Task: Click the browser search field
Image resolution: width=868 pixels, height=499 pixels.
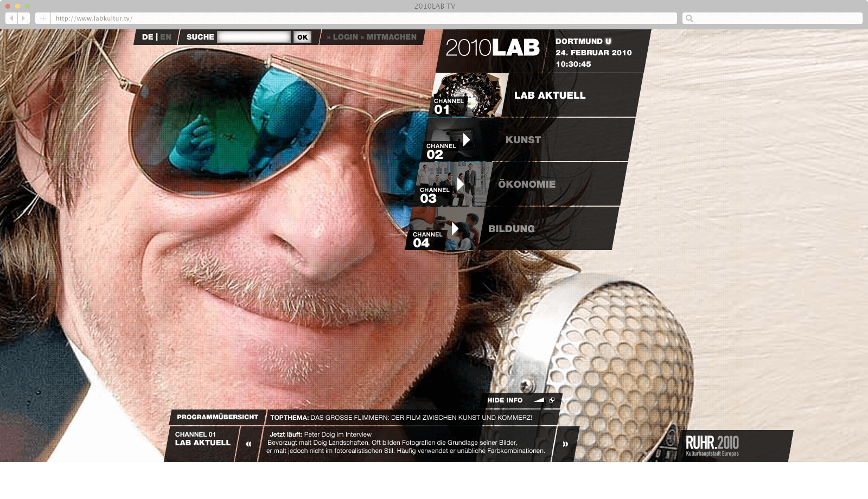Action: click(772, 18)
